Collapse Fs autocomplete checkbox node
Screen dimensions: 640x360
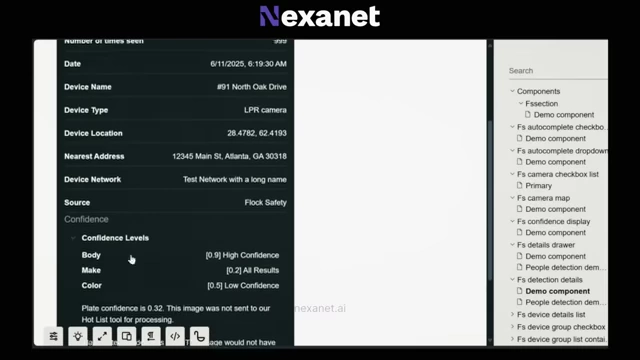pyautogui.click(x=512, y=127)
